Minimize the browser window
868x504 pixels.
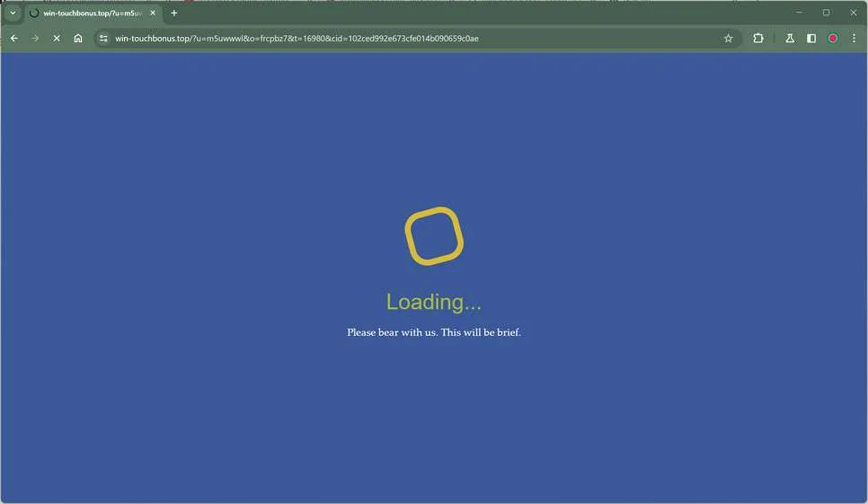point(799,13)
